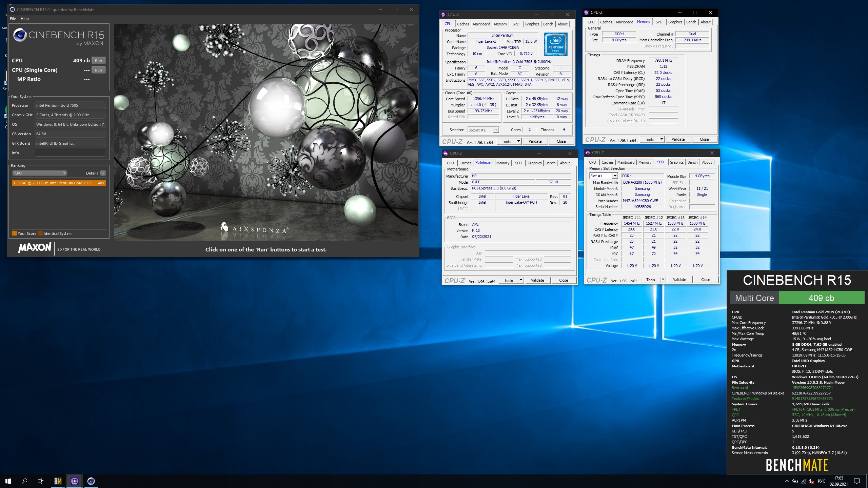Click the taskbar clock showing 17:05

(x=839, y=481)
